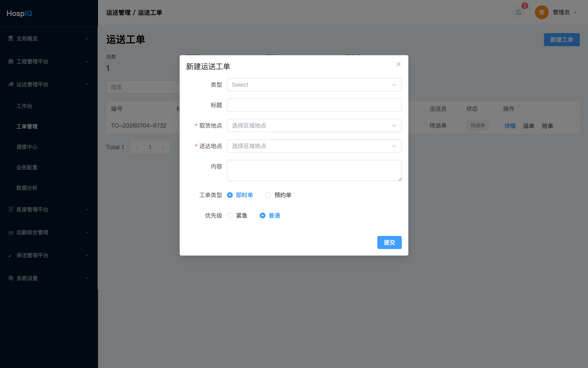
Task: Click the 后勤综合管理 people icon
Action: pos(11,232)
